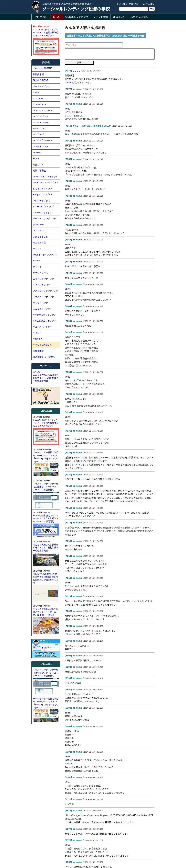Image resolution: width=186 pixels, height=868 pixels.
Task: Open the ふどクラ研究所 tab
Action: pos(139,17)
